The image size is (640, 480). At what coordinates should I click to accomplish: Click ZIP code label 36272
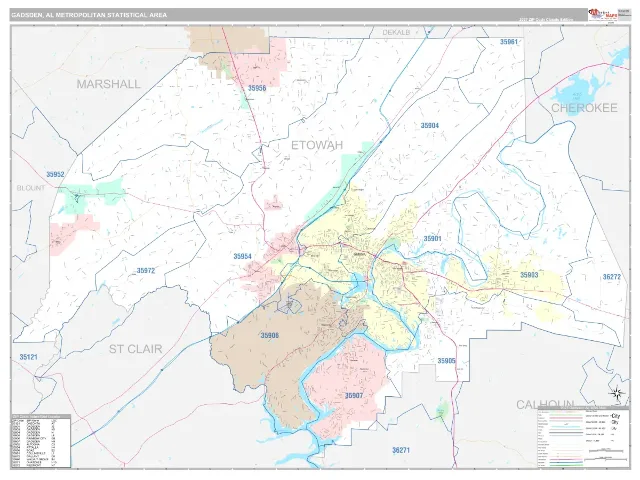[611, 277]
